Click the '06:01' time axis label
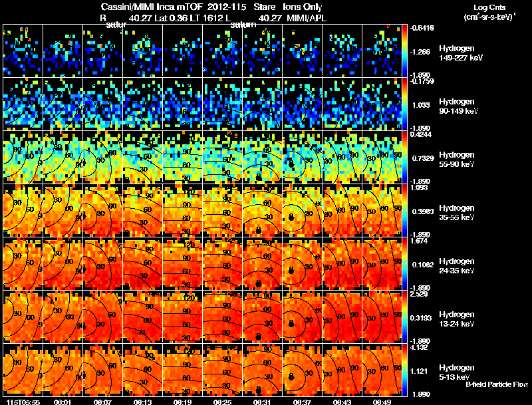 pyautogui.click(x=63, y=402)
